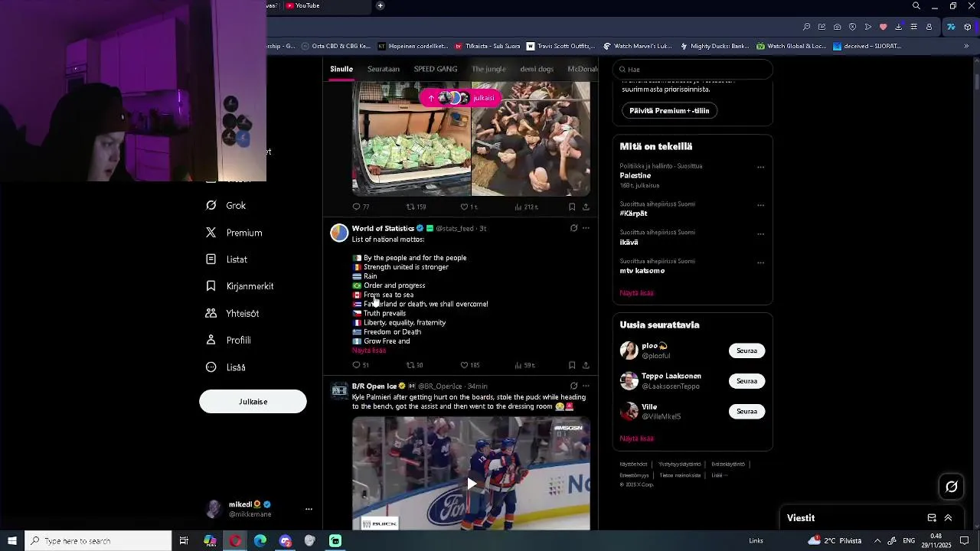
Task: Open account options next to mikedi
Action: pyautogui.click(x=309, y=509)
